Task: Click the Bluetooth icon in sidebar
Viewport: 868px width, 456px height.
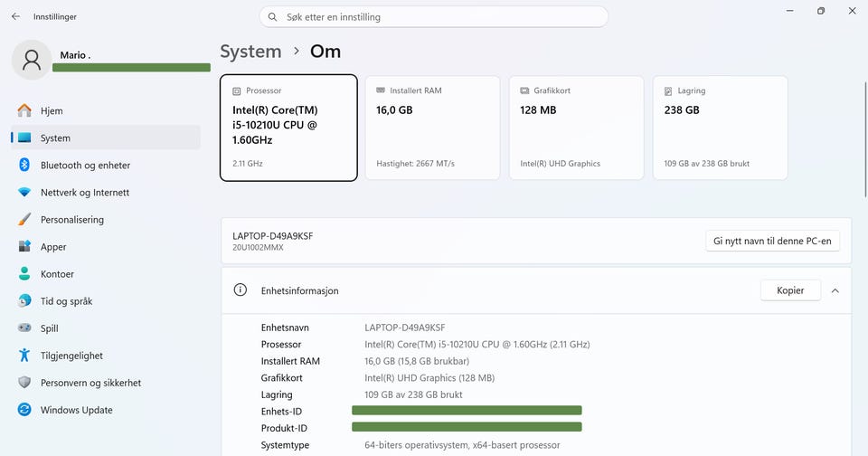Action: click(x=24, y=165)
